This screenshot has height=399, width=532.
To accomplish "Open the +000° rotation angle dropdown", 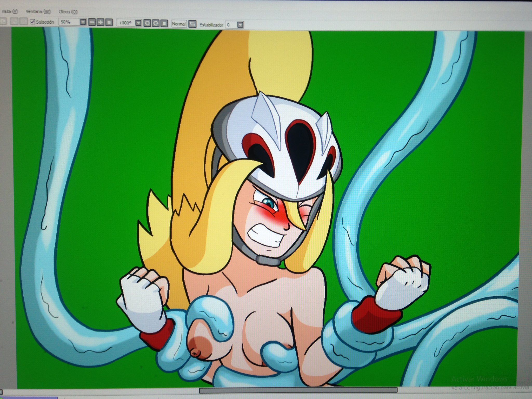I will (x=138, y=23).
